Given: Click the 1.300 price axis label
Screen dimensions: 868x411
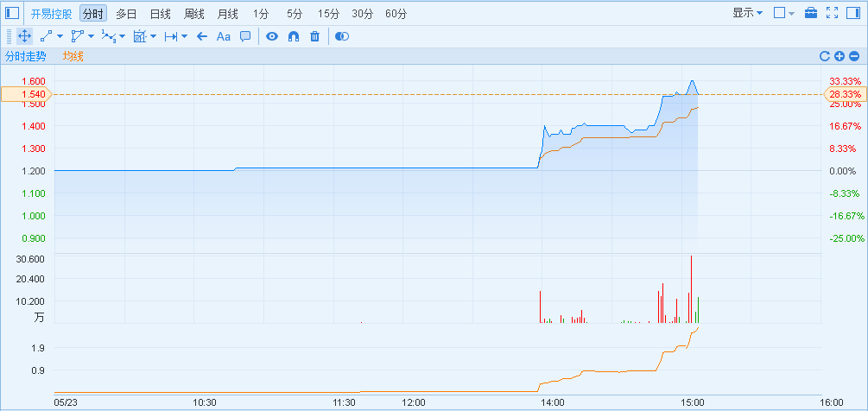Looking at the screenshot, I should pos(33,149).
